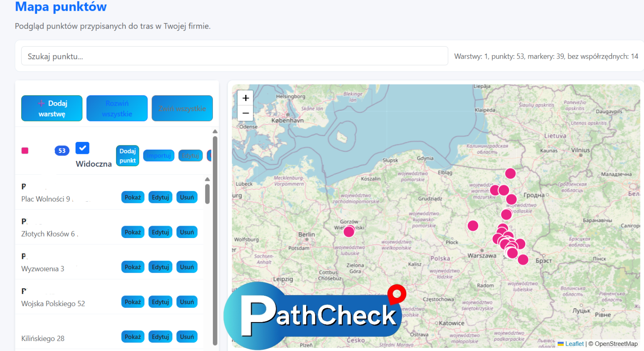This screenshot has height=351, width=644.
Task: Click the '53' point count badge
Action: coord(61,150)
